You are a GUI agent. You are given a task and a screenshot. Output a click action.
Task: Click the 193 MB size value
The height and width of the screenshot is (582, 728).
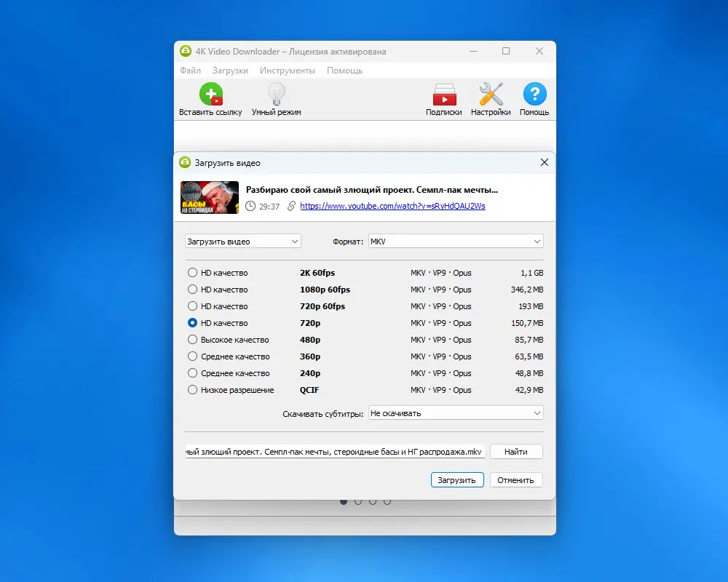(x=531, y=306)
